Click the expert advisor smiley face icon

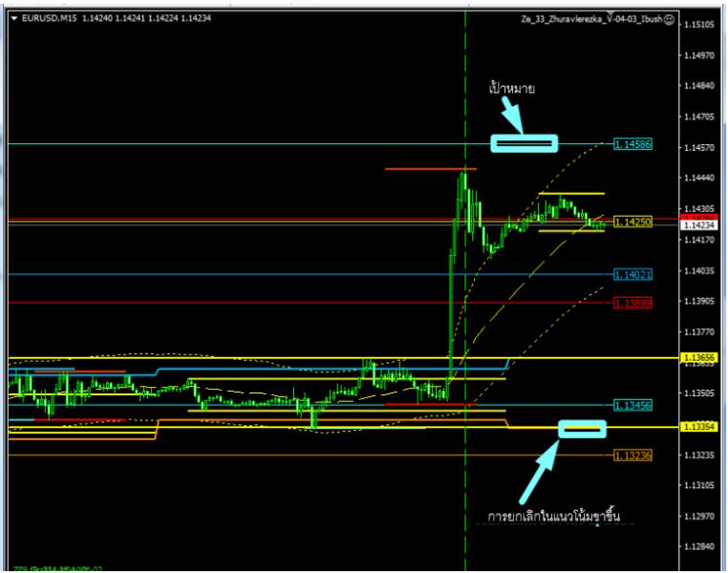click(x=669, y=19)
